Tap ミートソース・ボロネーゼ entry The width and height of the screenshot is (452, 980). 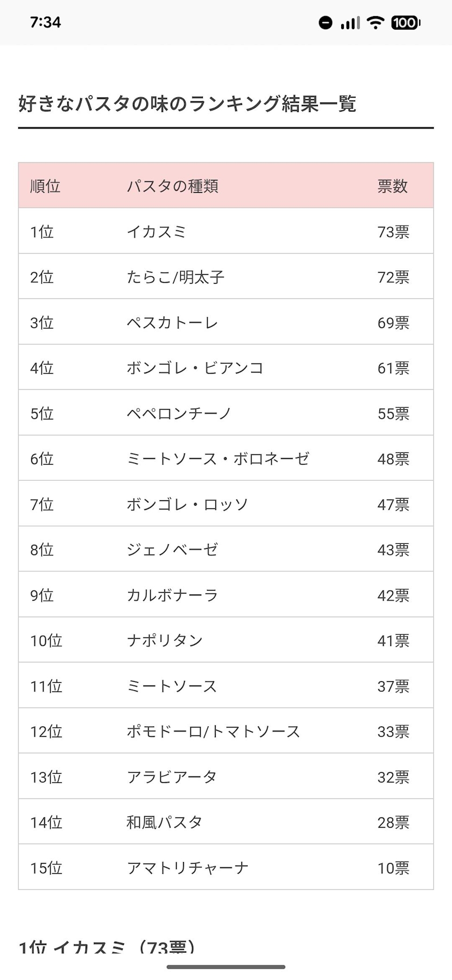click(x=218, y=459)
